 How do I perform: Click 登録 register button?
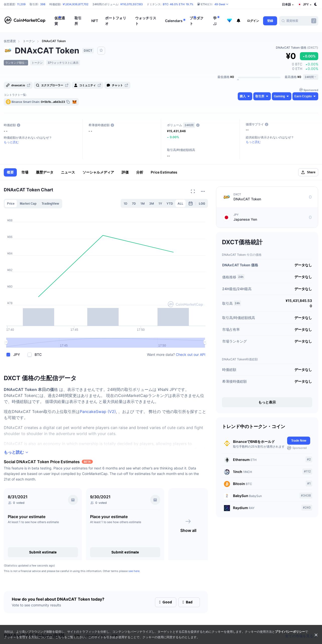[x=270, y=21]
